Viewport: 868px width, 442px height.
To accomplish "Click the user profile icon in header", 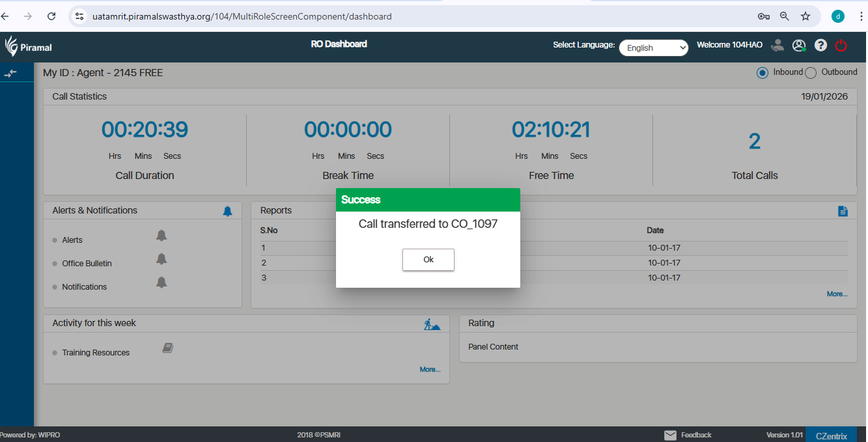I will point(799,46).
